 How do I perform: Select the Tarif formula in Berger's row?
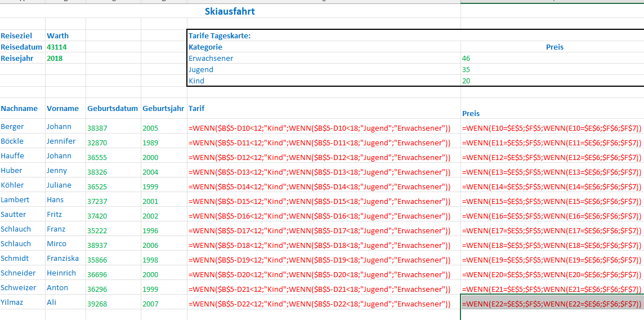(319, 128)
